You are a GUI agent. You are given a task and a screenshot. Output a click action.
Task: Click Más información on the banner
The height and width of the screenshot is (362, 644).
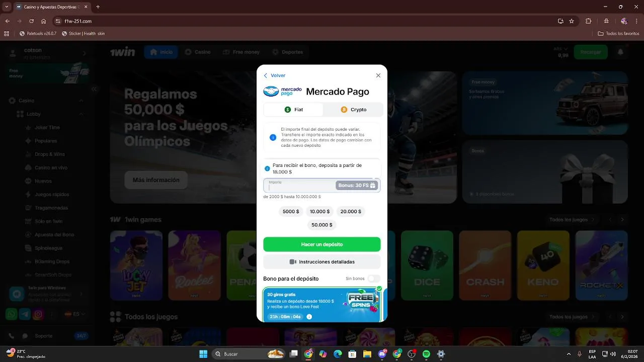tap(156, 180)
